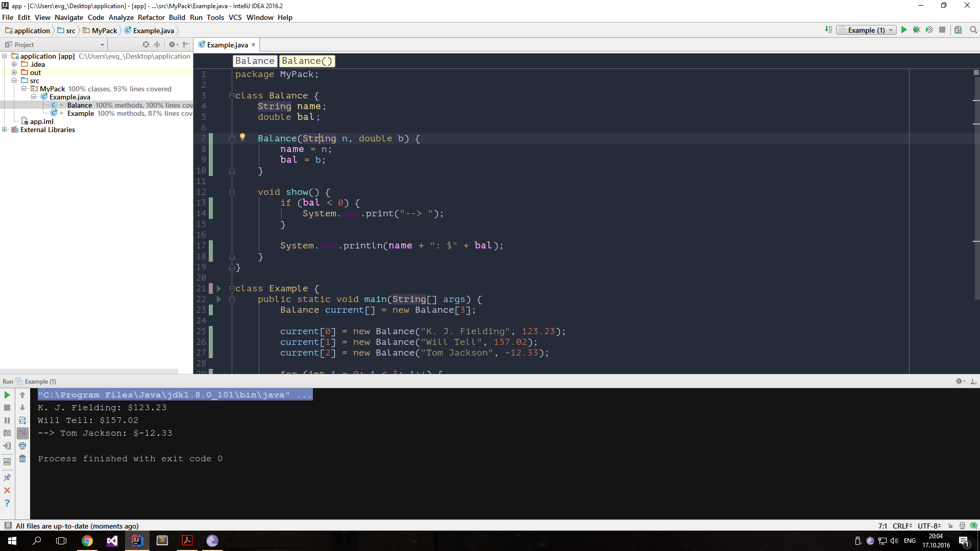The width and height of the screenshot is (980, 551).
Task: Click Dump Threads camera icon
Action: pyautogui.click(x=7, y=433)
